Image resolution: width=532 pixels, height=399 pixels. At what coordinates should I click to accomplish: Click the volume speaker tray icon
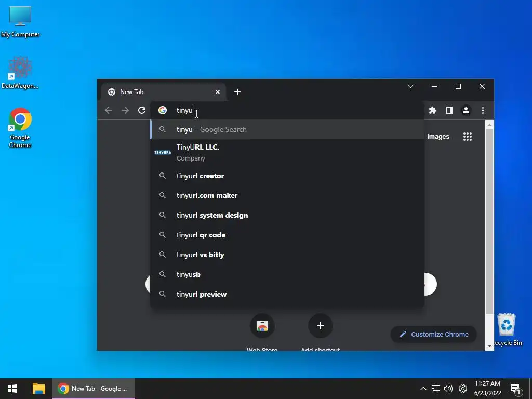(448, 389)
